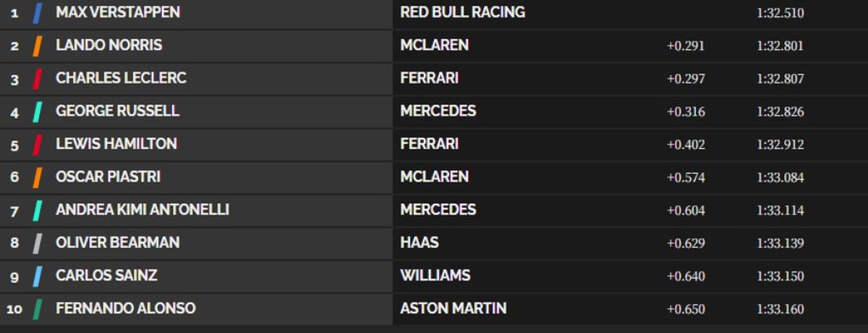868x333 pixels.
Task: Click Verstappen's 1:32.510 lap time
Action: coord(780,13)
